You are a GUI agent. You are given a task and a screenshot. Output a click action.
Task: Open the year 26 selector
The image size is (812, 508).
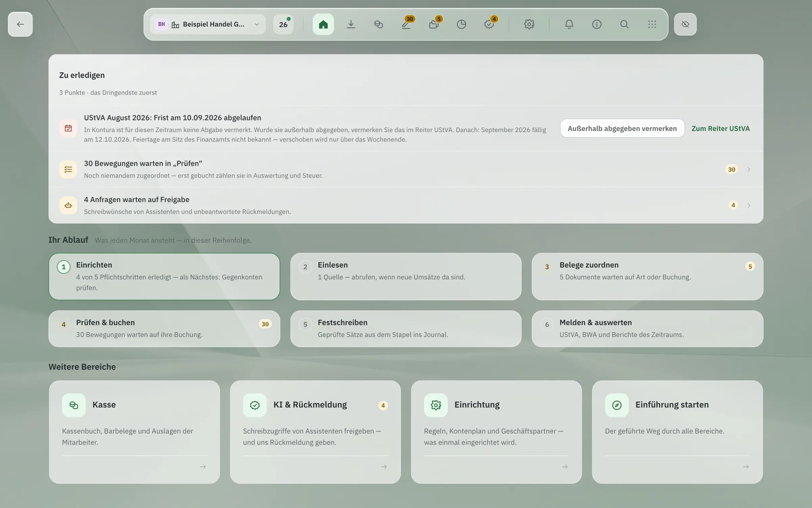tap(284, 24)
